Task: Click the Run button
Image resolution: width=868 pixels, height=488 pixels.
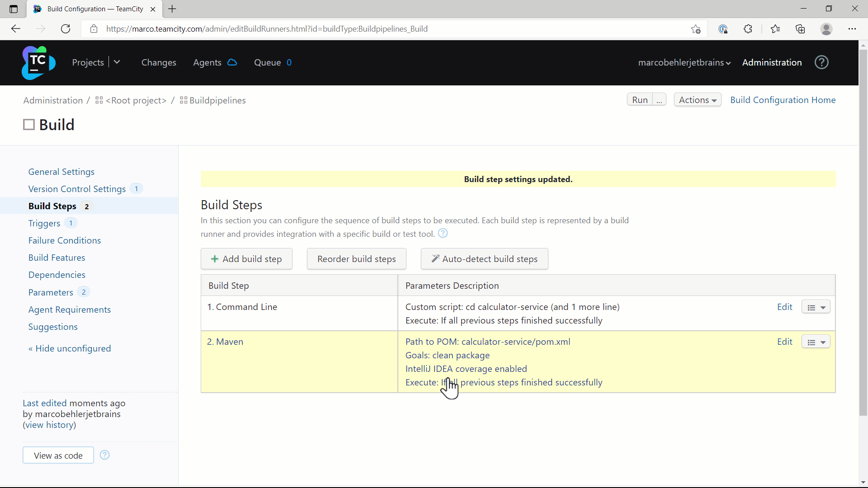Action: (x=640, y=99)
